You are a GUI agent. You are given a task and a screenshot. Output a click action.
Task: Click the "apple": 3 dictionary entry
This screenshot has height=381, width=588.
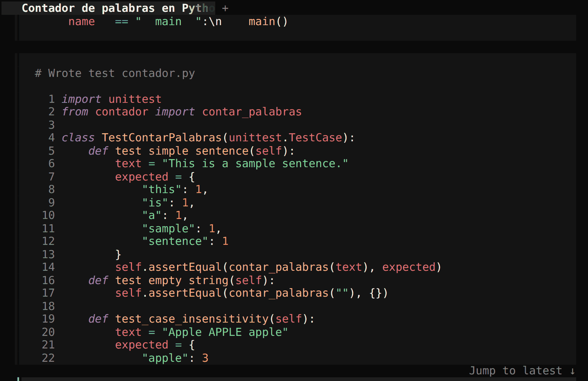pyautogui.click(x=175, y=358)
